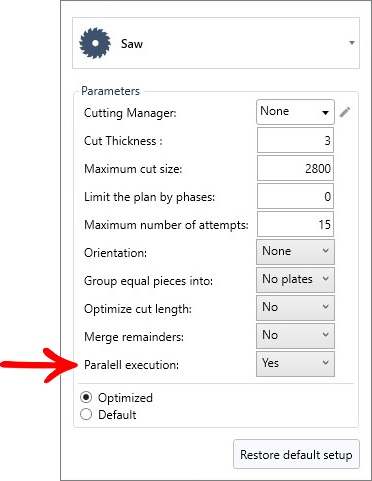Viewport: 372px width, 481px height.
Task: Click the Parameters group heading
Action: click(110, 91)
